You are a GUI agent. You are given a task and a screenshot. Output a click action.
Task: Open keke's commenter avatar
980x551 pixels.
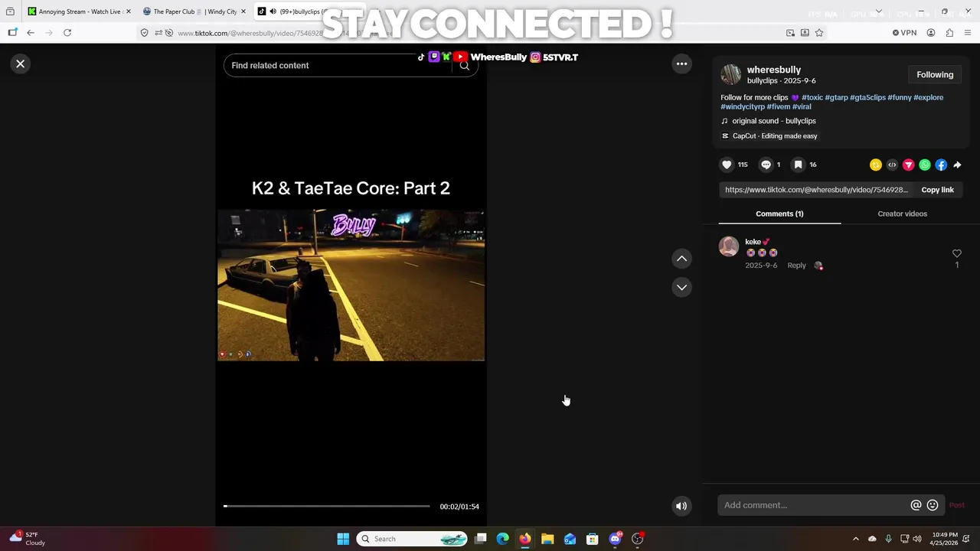729,246
